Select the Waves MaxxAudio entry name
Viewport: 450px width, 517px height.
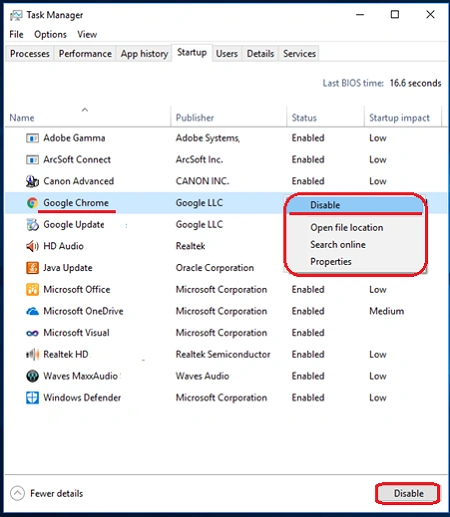click(80, 376)
